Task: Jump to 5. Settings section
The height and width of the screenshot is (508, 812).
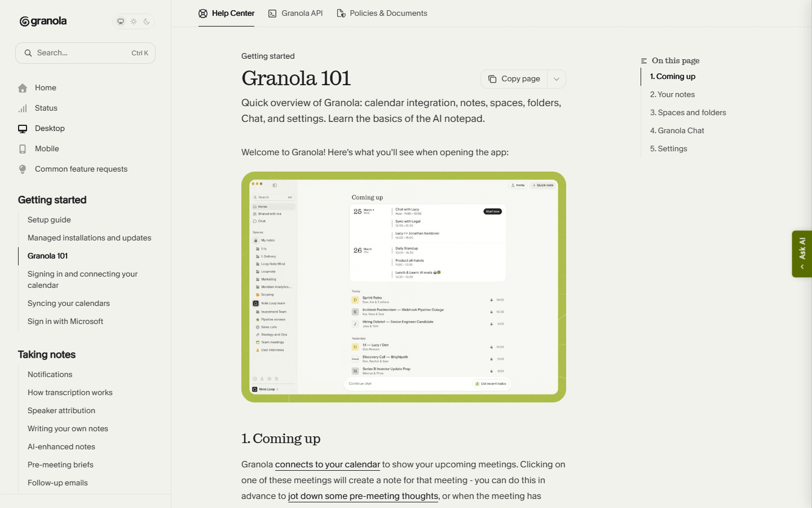Action: click(668, 149)
